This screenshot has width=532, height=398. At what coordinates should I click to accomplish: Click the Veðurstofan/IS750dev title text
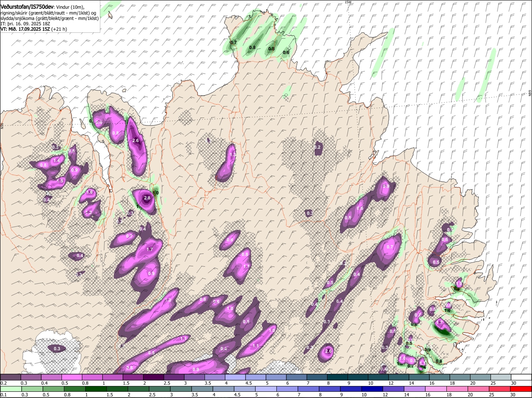tap(27, 7)
